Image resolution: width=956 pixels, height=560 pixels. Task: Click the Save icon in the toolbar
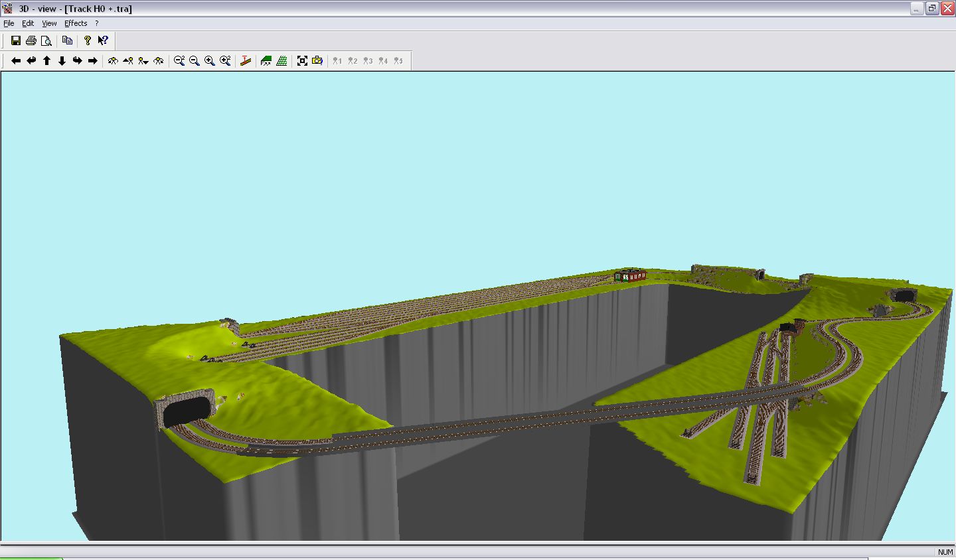(16, 40)
